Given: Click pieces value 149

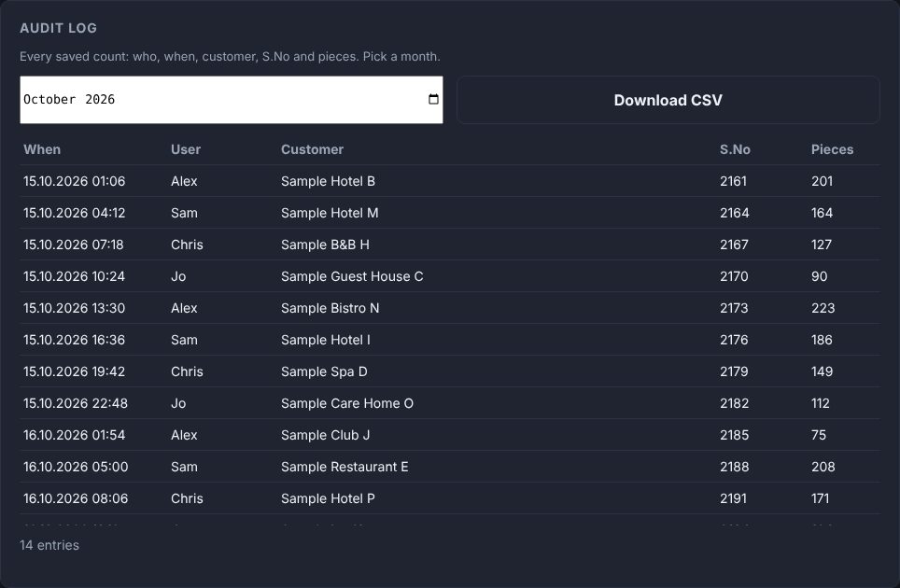Looking at the screenshot, I should pyautogui.click(x=822, y=371).
